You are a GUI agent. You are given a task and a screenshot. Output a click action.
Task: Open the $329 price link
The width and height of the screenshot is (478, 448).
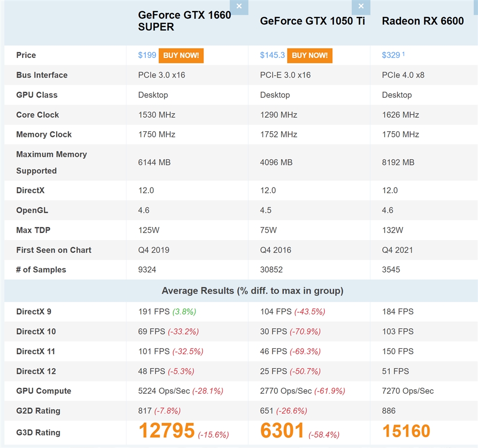(x=391, y=55)
